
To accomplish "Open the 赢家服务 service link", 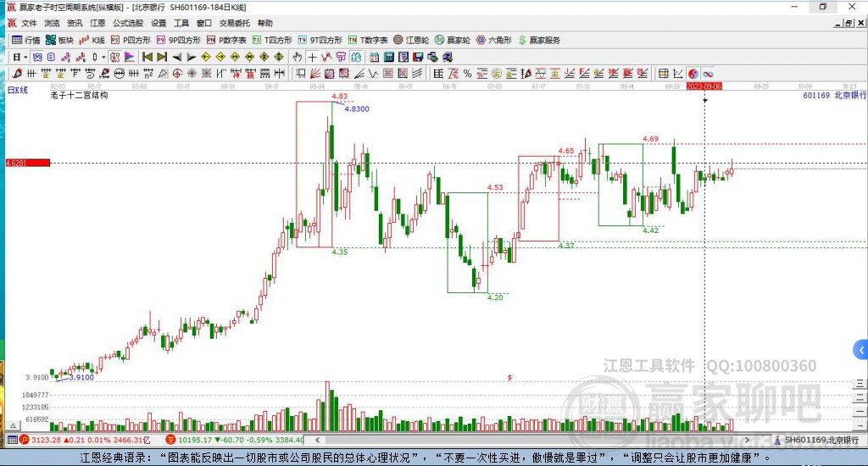I will (x=540, y=40).
